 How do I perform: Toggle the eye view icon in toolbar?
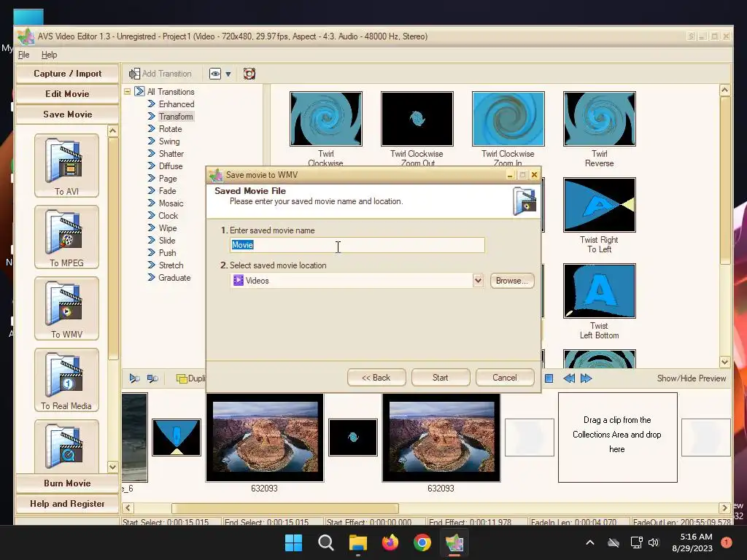[215, 74]
